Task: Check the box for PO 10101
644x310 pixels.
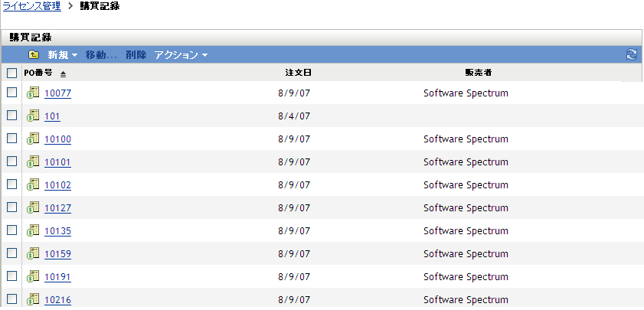Action: tap(11, 162)
